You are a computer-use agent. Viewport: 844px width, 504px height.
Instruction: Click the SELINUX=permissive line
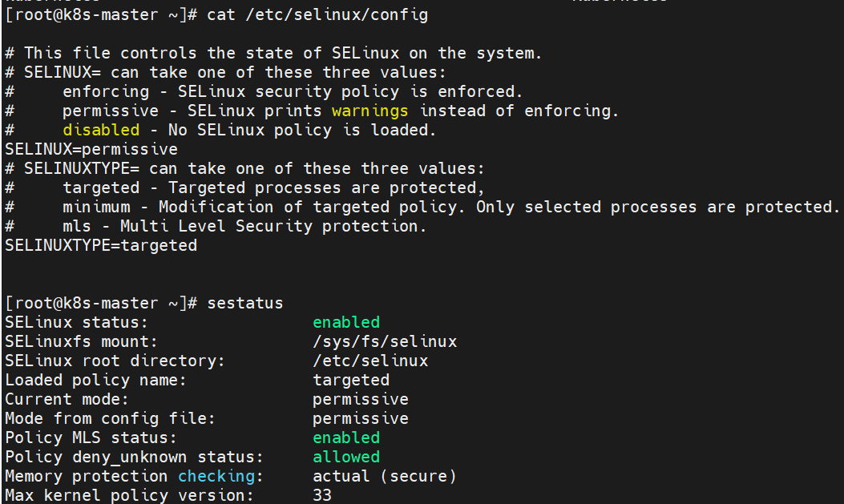91,149
